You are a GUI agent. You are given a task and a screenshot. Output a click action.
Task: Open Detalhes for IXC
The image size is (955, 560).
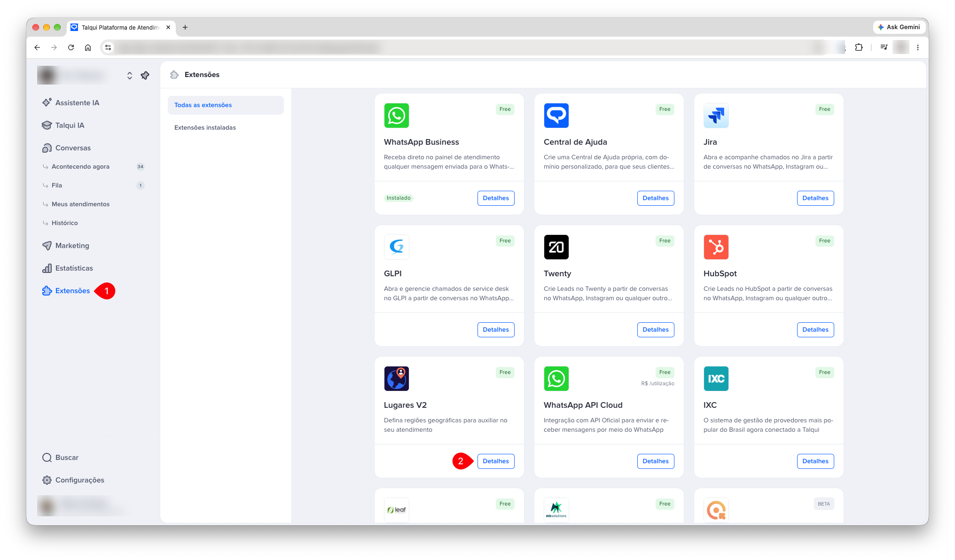coord(815,461)
